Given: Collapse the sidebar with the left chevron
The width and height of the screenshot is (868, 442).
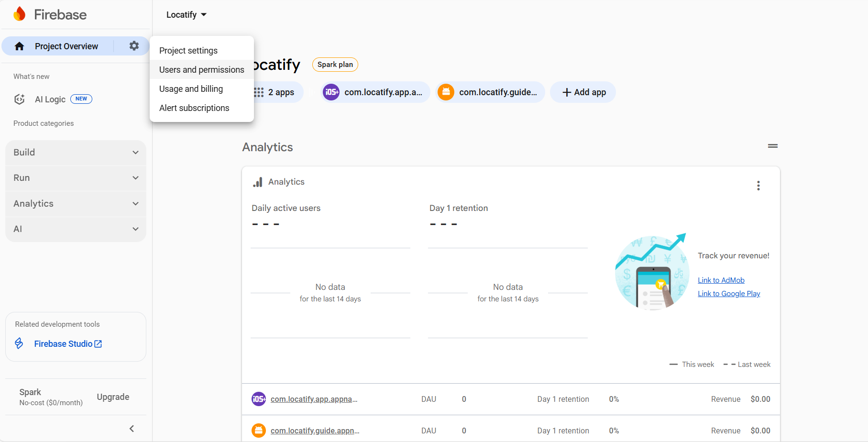Looking at the screenshot, I should tap(132, 429).
